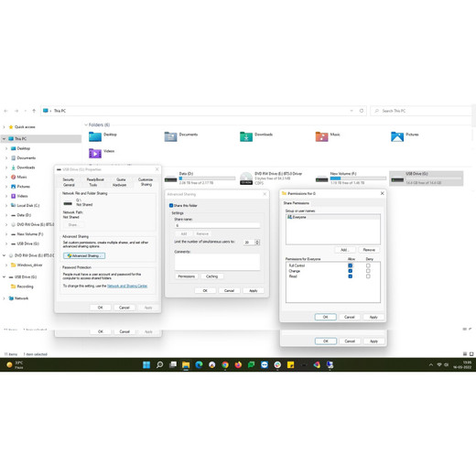Show hidden tray icons chevron
The height and width of the screenshot is (476, 476).
[x=431, y=364]
